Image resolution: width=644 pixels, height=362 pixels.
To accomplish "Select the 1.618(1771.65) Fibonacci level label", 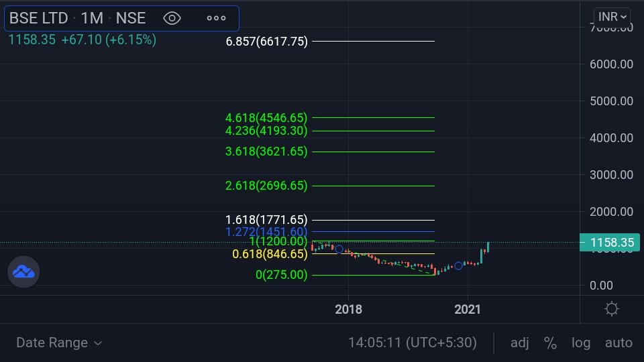I will click(266, 220).
